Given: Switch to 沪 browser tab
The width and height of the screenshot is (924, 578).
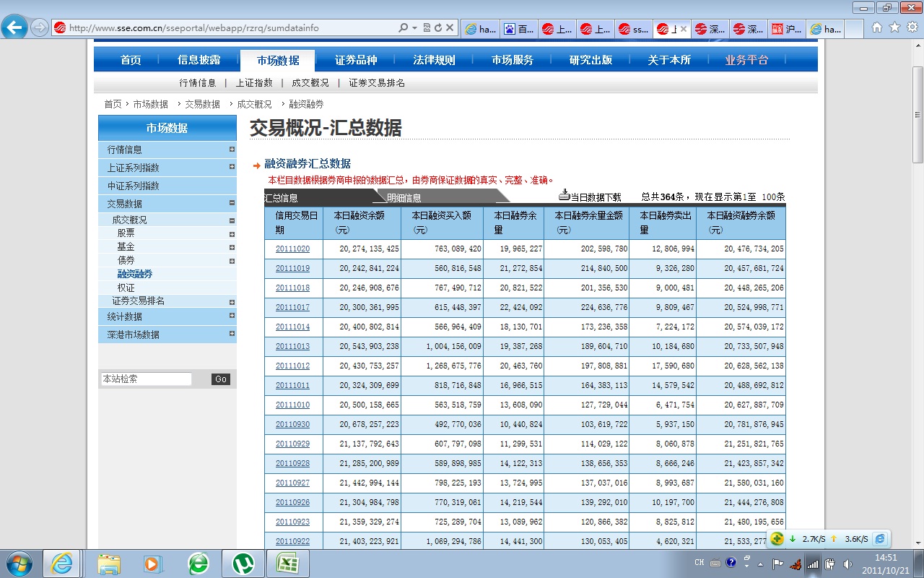Looking at the screenshot, I should pos(785,29).
